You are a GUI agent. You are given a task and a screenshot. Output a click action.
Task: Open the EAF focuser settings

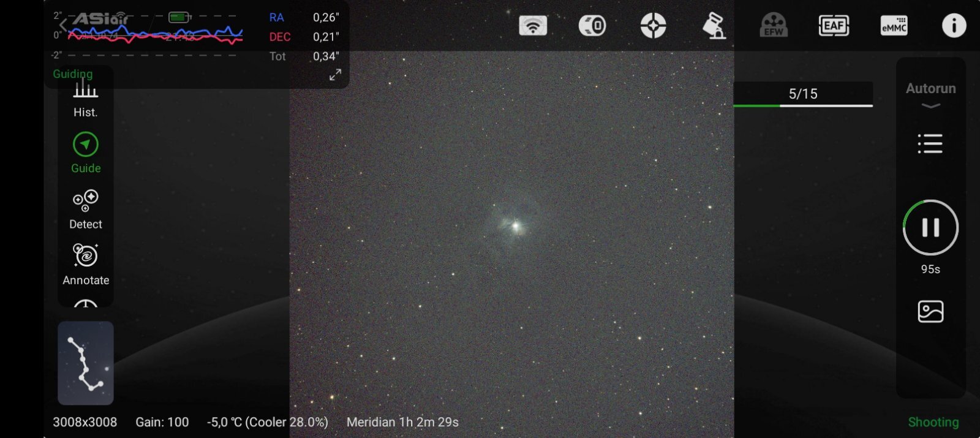click(x=834, y=26)
